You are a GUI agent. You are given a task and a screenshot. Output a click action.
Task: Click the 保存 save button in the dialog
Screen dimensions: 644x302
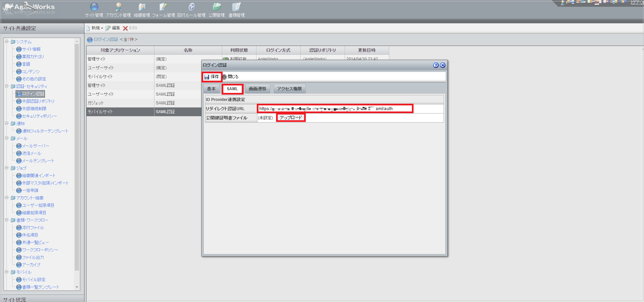pos(212,77)
